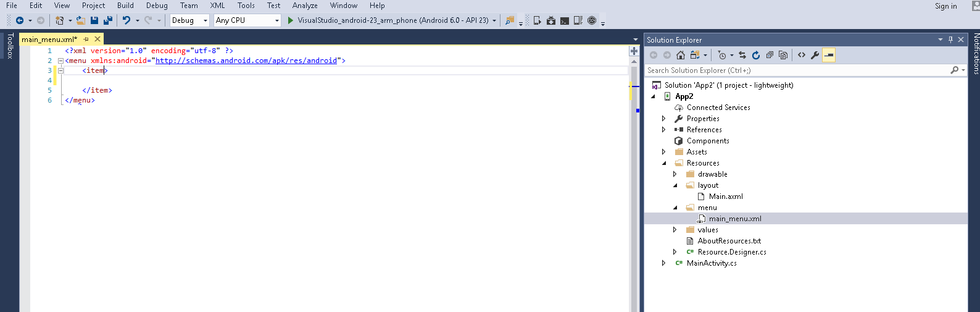980x312 pixels.
Task: Open the Android SDK Manager icon
Action: click(x=551, y=20)
